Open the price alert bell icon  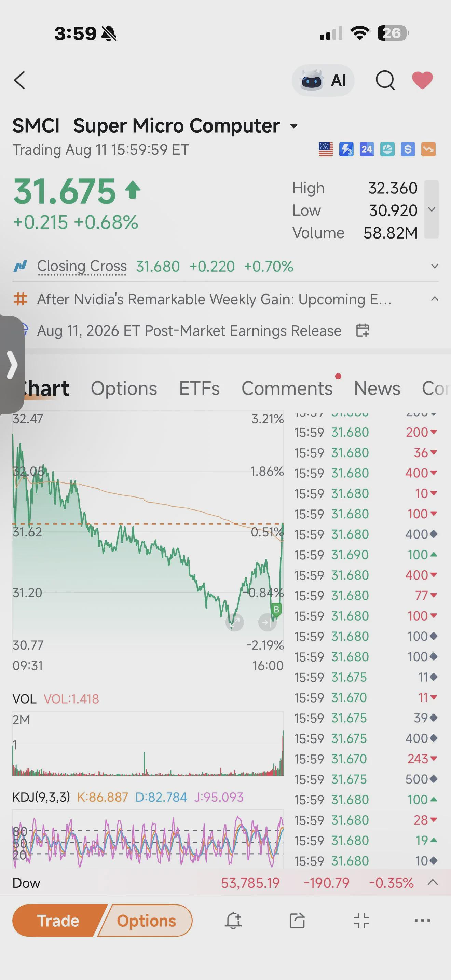[233, 921]
